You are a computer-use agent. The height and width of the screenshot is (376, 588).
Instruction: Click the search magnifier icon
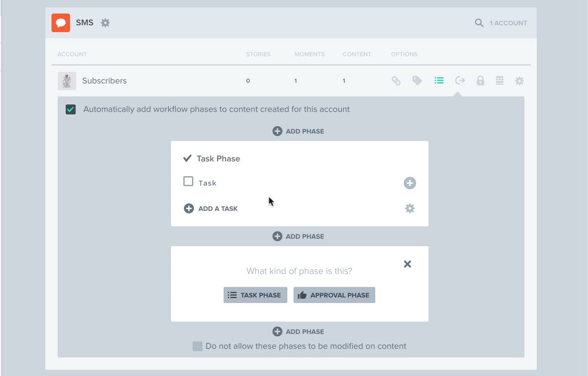pos(479,23)
